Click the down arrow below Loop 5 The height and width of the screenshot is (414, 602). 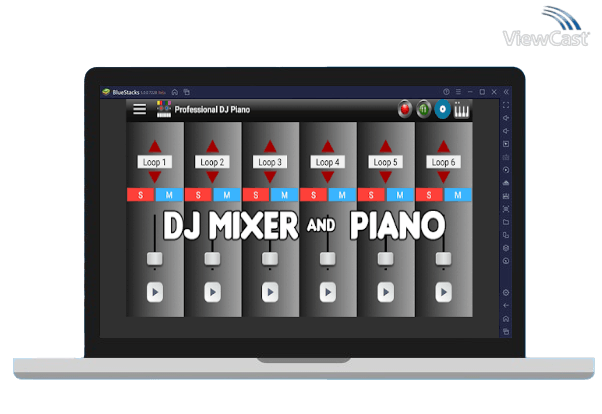[385, 177]
